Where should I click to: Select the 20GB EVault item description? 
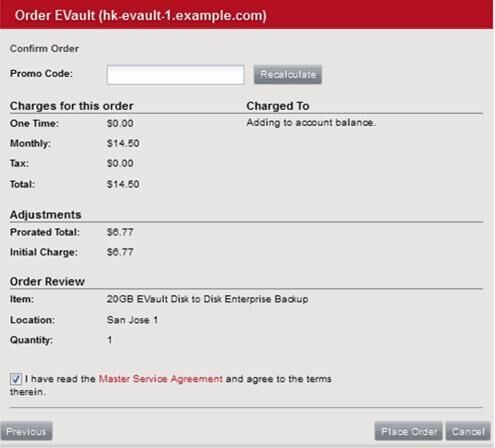(207, 299)
